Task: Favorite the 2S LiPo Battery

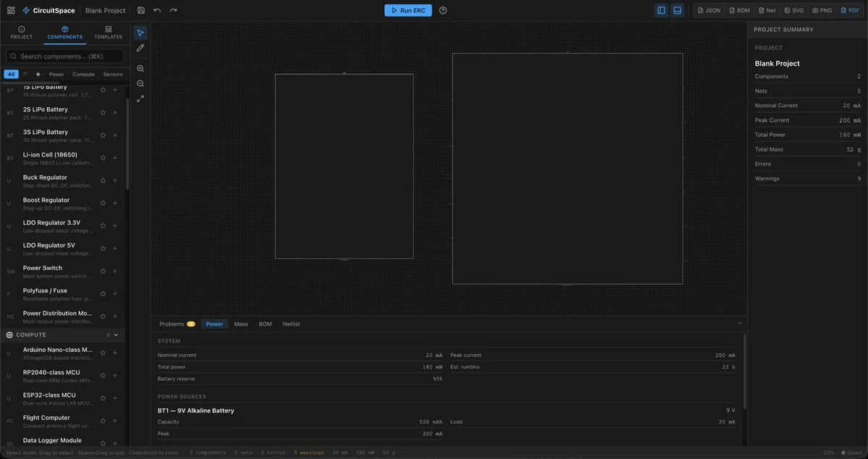Action: coord(103,113)
